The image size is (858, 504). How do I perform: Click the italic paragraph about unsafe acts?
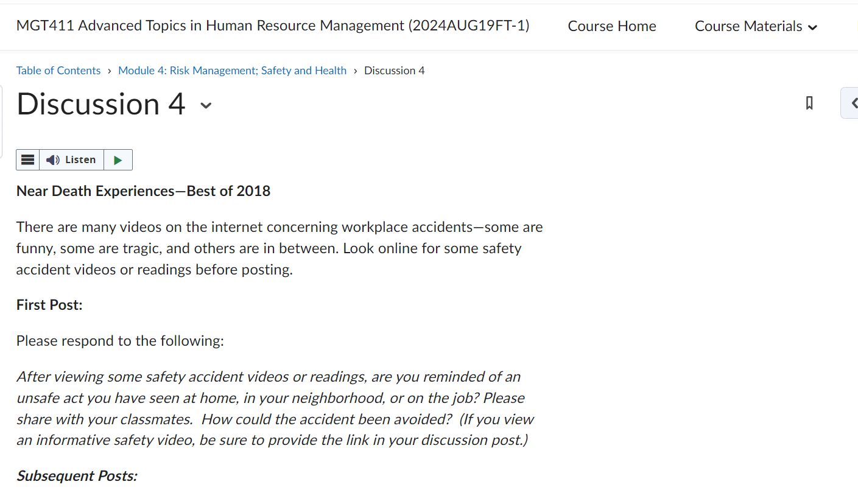tap(275, 408)
